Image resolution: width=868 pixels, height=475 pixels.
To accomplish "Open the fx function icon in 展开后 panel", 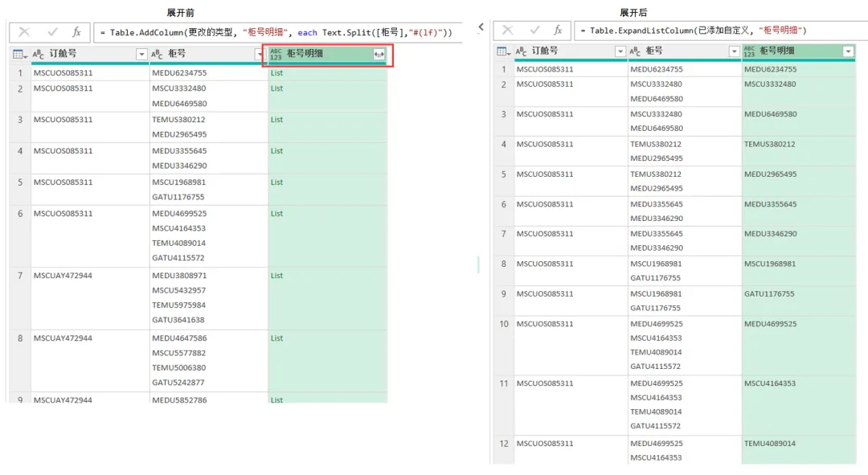I will coord(558,30).
